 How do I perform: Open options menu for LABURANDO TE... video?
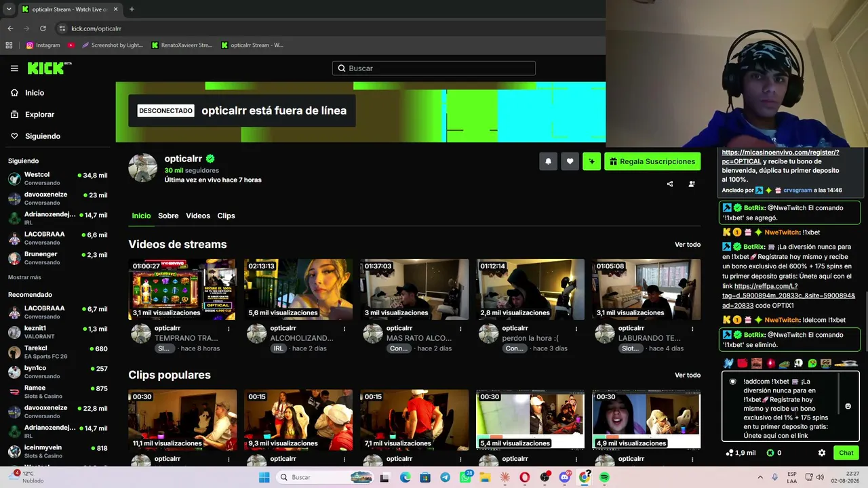pos(692,329)
